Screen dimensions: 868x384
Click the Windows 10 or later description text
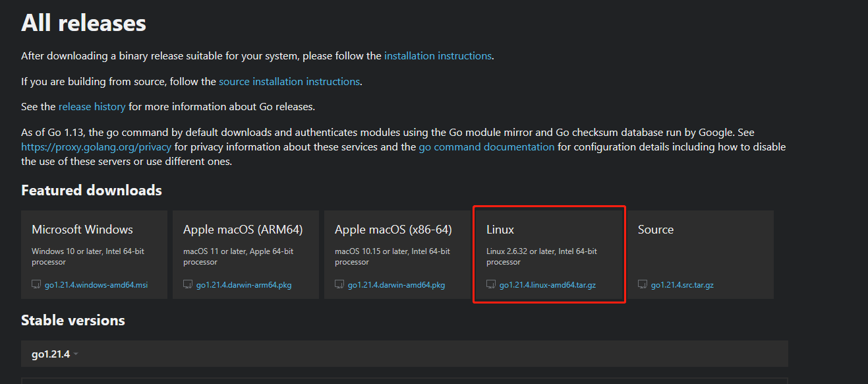[x=88, y=257]
